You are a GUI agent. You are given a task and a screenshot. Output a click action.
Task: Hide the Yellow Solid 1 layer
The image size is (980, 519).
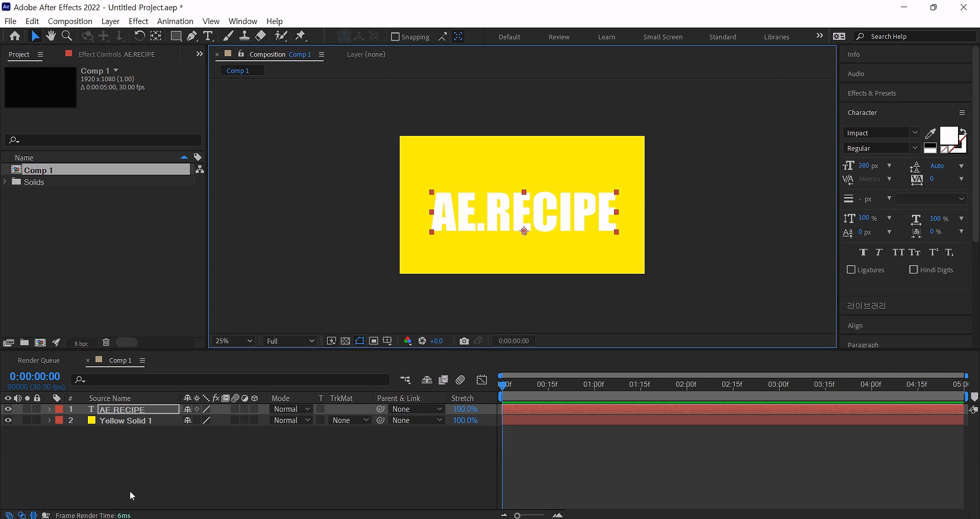[8, 420]
